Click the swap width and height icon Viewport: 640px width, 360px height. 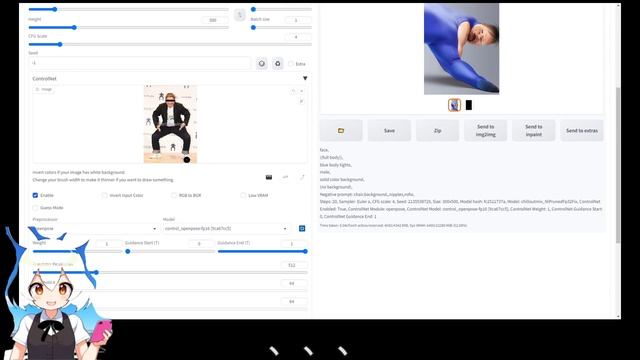coord(240,15)
